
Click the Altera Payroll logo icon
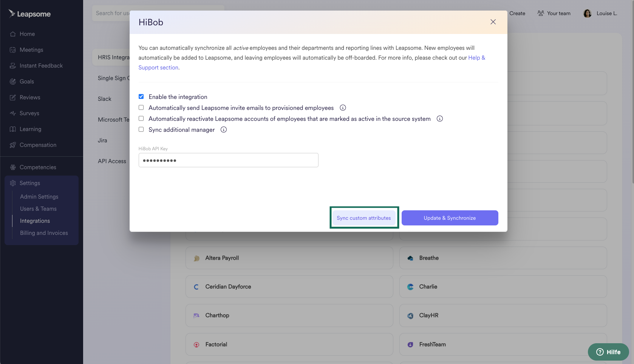[x=196, y=258]
